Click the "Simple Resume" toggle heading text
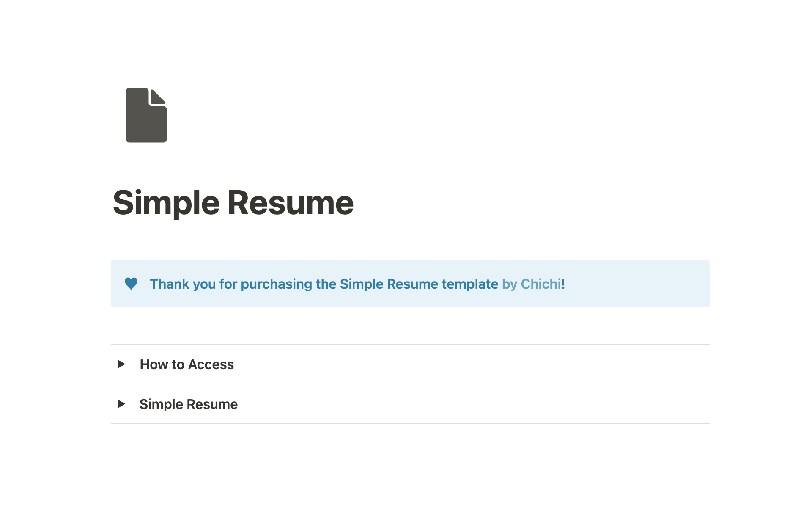 189,404
